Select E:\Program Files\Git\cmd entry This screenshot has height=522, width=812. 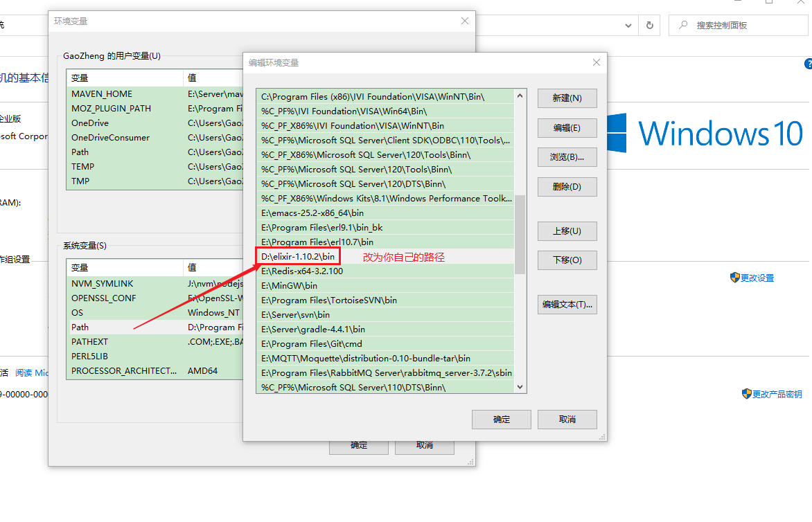point(385,343)
